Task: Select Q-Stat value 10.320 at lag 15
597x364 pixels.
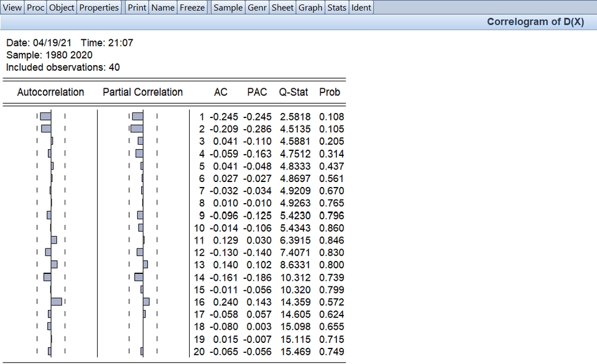Action: click(295, 290)
